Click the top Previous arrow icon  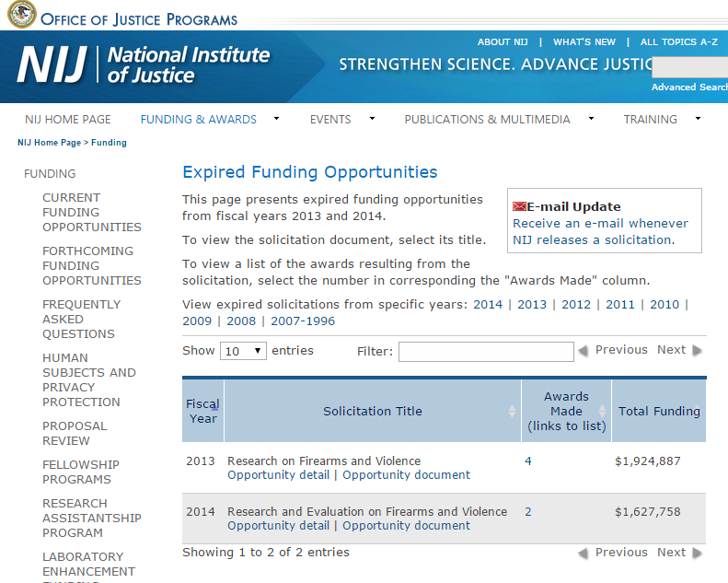[x=583, y=351]
